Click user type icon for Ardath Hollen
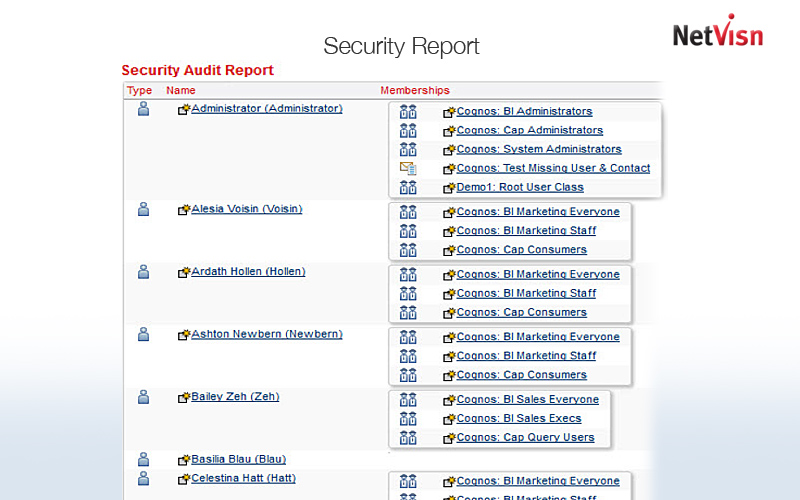Image resolution: width=800 pixels, height=500 pixels. [143, 271]
